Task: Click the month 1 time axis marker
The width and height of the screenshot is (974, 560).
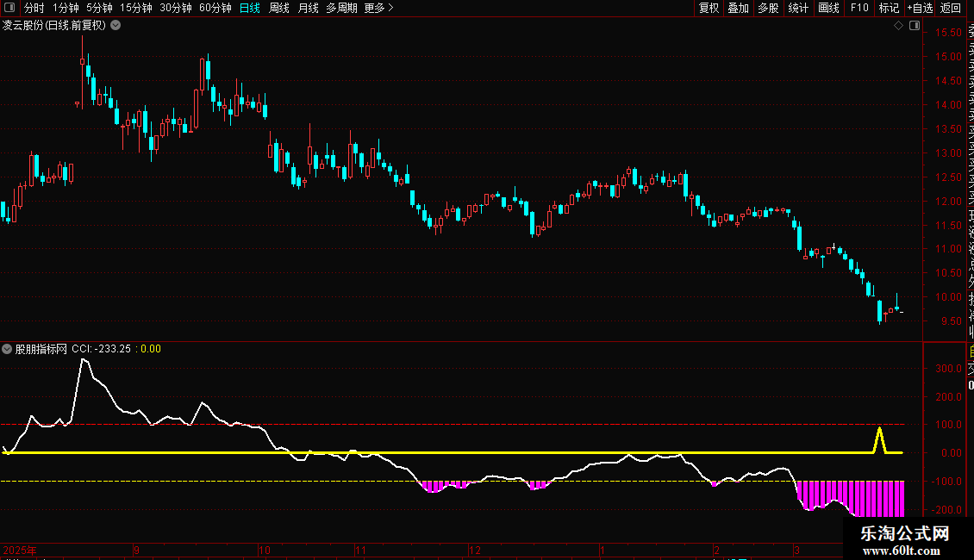Action: [x=602, y=550]
